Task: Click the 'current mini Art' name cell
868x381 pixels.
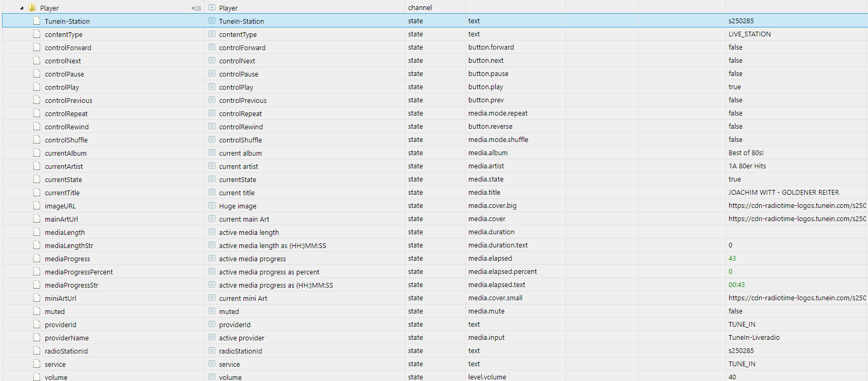Action: coord(243,298)
